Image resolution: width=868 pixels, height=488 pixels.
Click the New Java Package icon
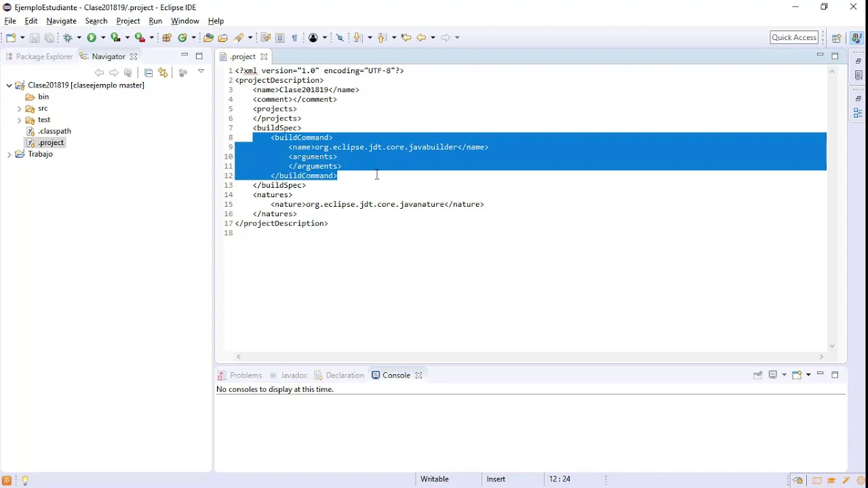coord(167,38)
